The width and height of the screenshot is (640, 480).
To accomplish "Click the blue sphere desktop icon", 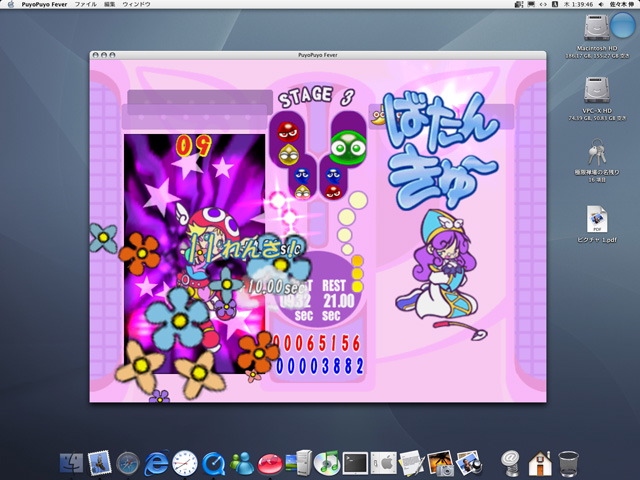I will [x=622, y=25].
